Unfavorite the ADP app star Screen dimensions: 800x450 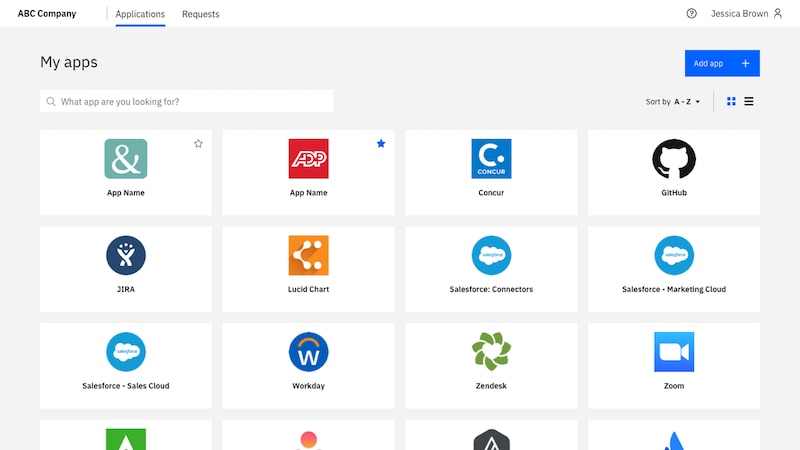pos(381,143)
